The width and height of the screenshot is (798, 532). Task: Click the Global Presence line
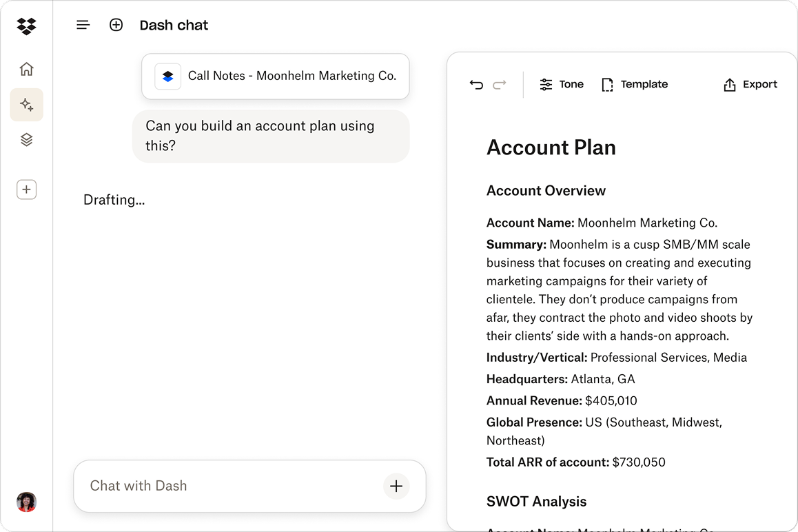pos(604,431)
